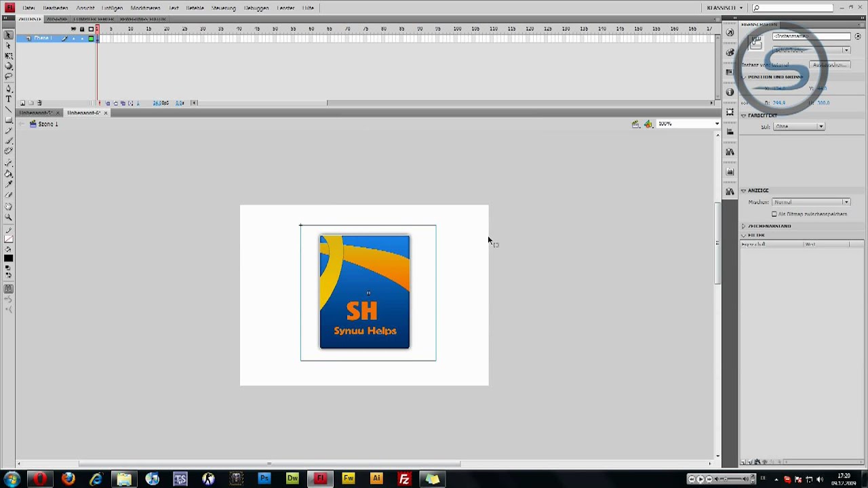Select the Lasso tool
The height and width of the screenshot is (488, 868).
(x=9, y=76)
